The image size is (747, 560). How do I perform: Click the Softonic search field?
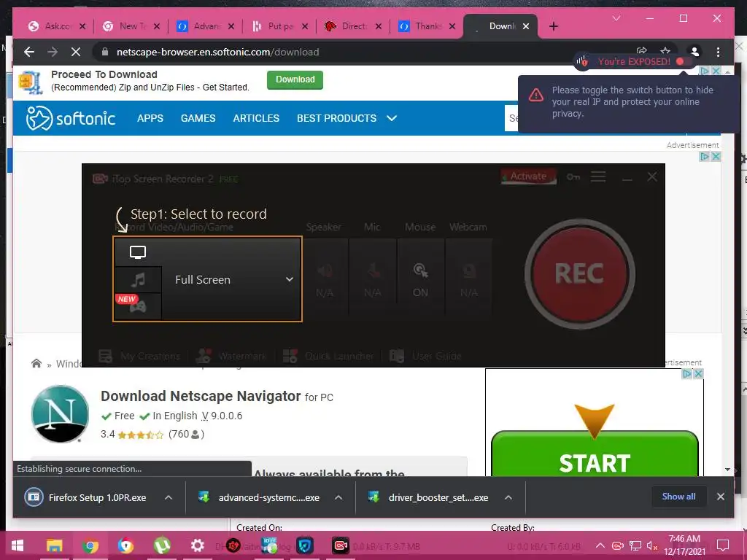coord(511,118)
